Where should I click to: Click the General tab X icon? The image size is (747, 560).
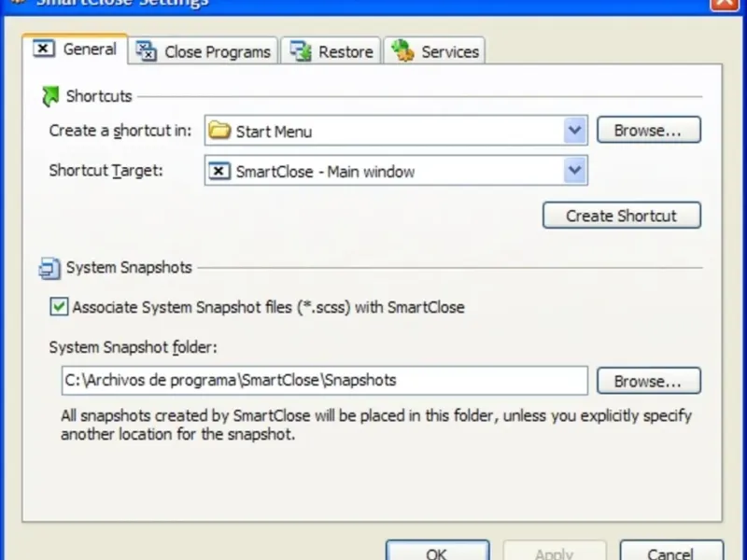(x=43, y=49)
